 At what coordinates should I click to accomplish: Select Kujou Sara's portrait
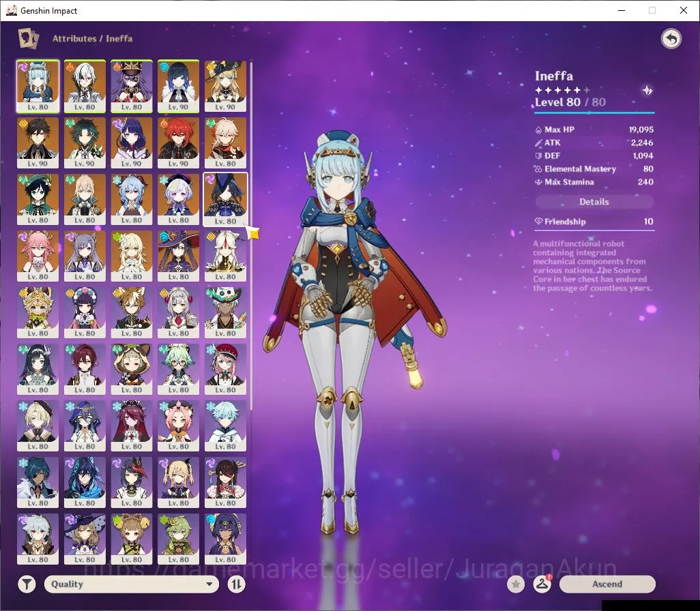click(x=132, y=483)
